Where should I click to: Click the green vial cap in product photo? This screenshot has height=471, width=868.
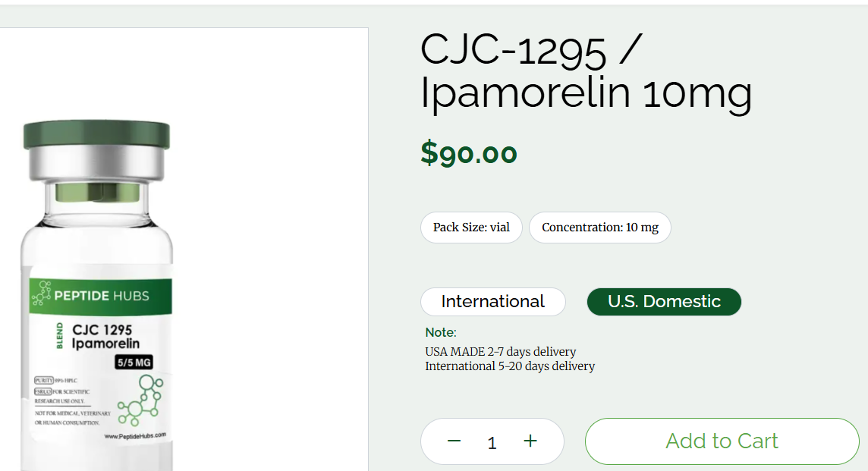click(x=96, y=135)
